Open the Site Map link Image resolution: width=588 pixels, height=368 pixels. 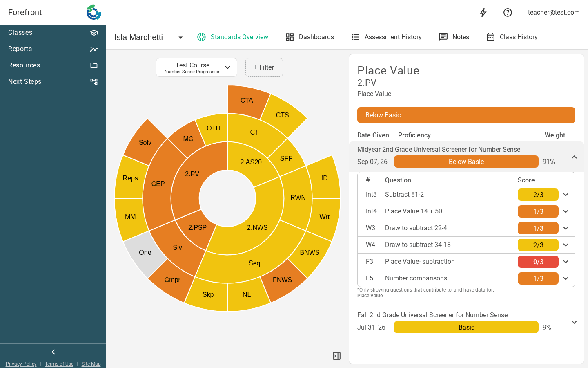coord(91,364)
